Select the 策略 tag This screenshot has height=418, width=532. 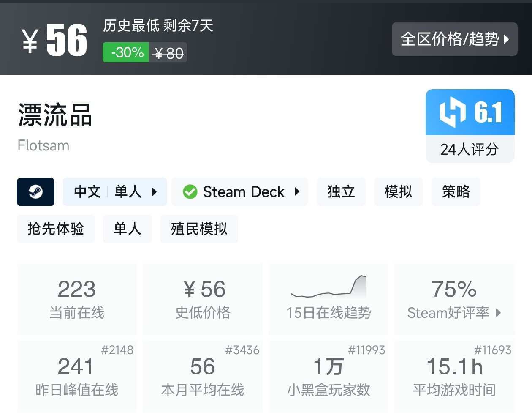coord(456,192)
